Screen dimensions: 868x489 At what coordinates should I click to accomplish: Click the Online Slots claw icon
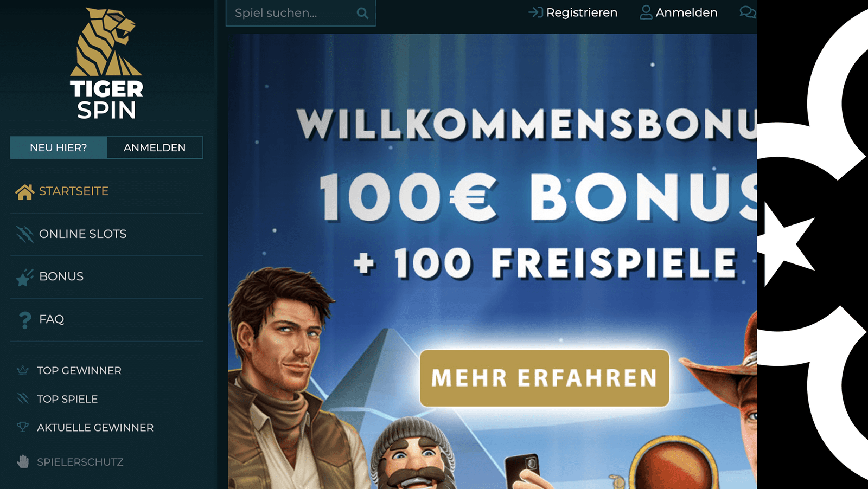pyautogui.click(x=24, y=234)
